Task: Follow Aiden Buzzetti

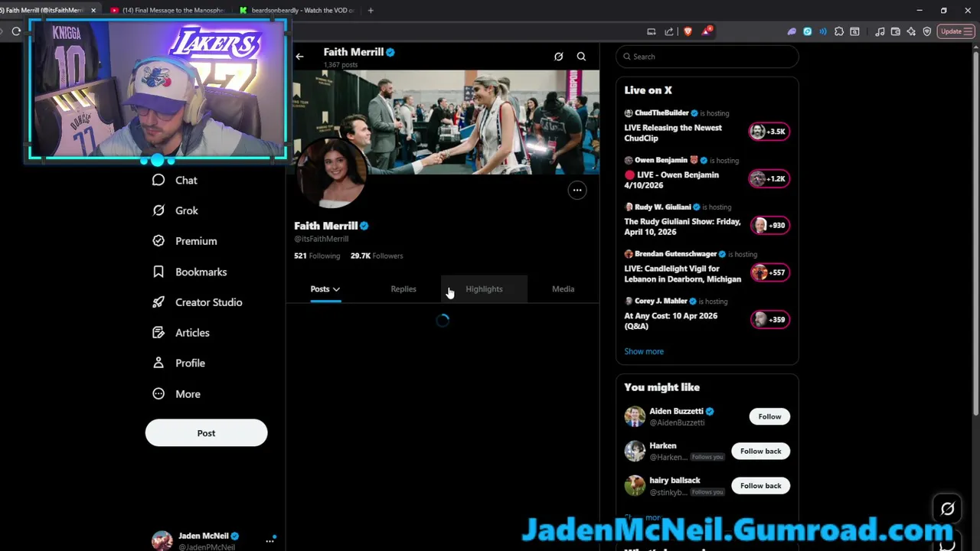Action: point(769,416)
